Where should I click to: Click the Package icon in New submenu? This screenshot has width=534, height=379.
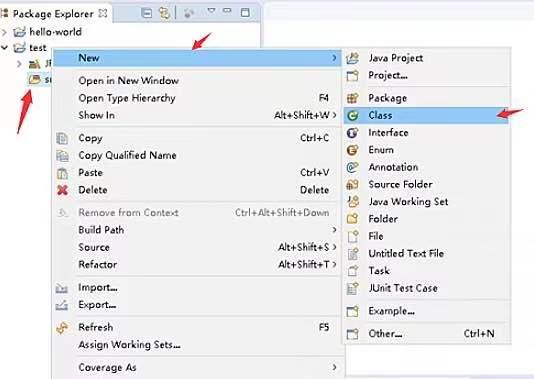[x=352, y=98]
